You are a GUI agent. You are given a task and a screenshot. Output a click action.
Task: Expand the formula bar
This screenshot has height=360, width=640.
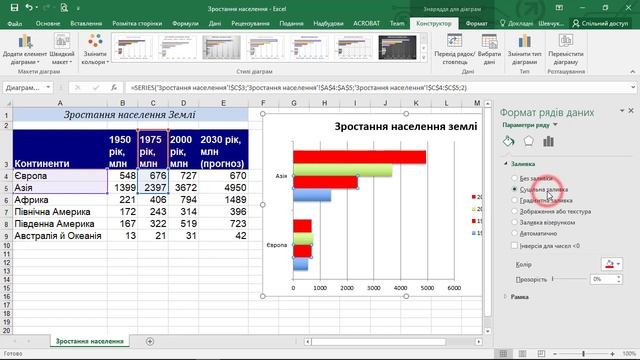633,87
